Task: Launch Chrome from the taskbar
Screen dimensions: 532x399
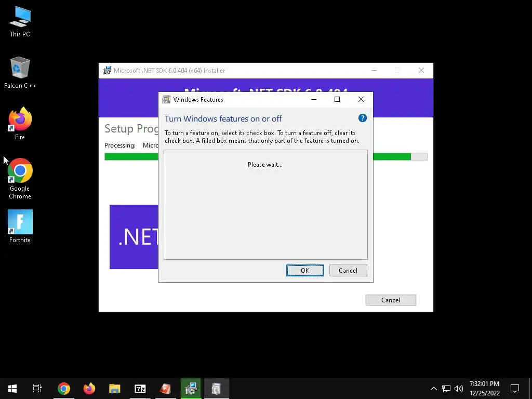Action: tap(63, 389)
